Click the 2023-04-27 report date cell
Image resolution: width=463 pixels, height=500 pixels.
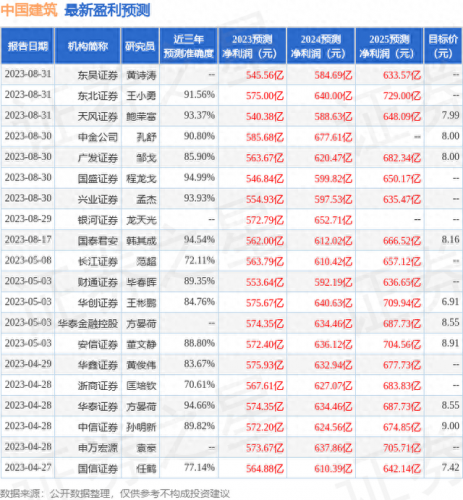(28, 467)
